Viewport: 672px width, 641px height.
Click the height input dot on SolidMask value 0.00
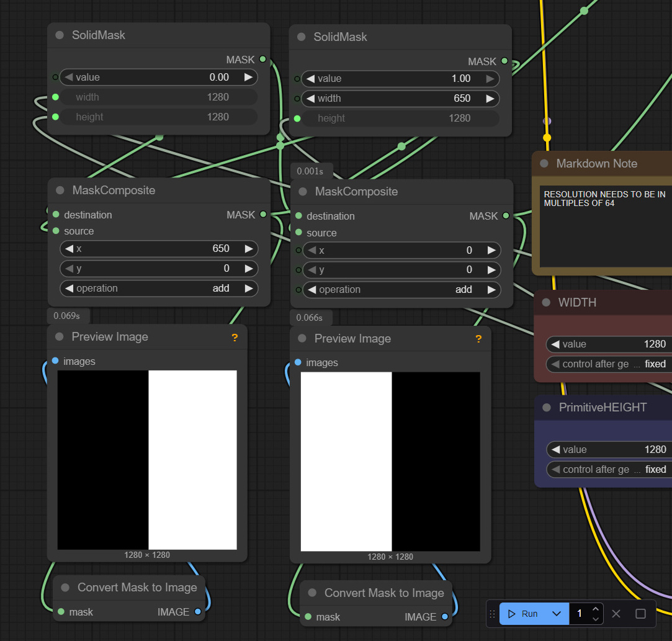(x=55, y=117)
